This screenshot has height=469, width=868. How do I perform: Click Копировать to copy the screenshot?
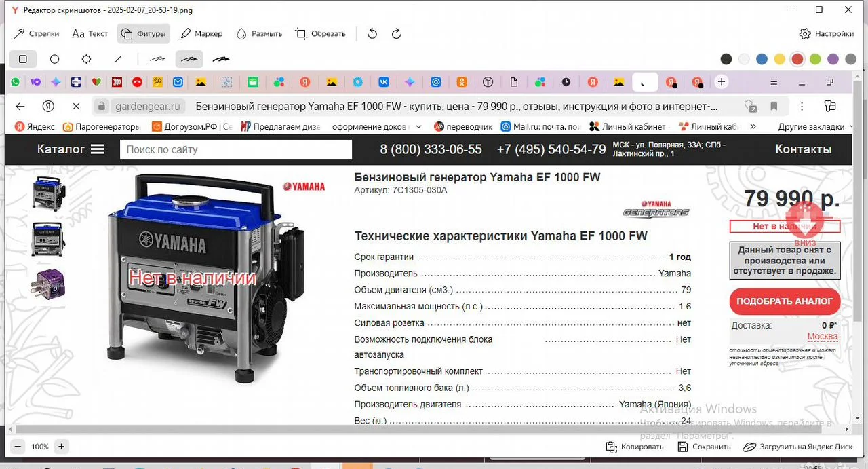635,447
